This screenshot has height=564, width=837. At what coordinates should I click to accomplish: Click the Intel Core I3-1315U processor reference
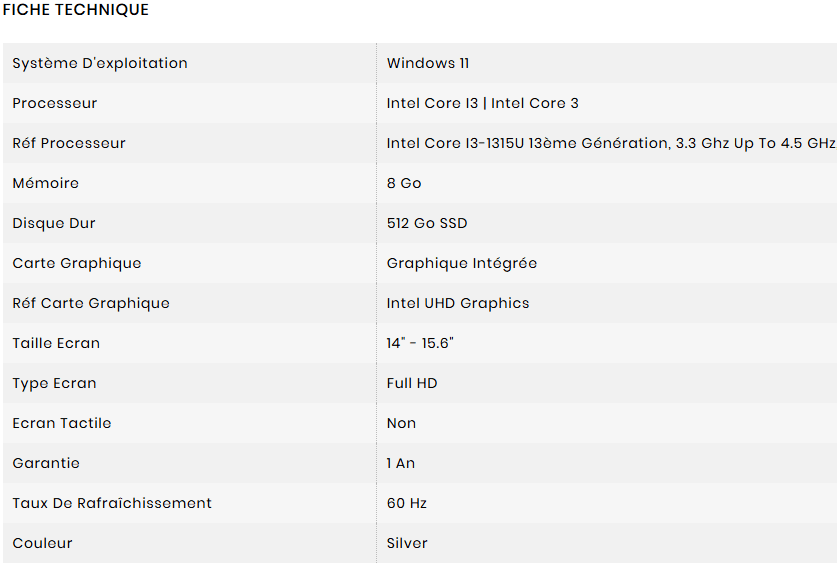click(610, 143)
